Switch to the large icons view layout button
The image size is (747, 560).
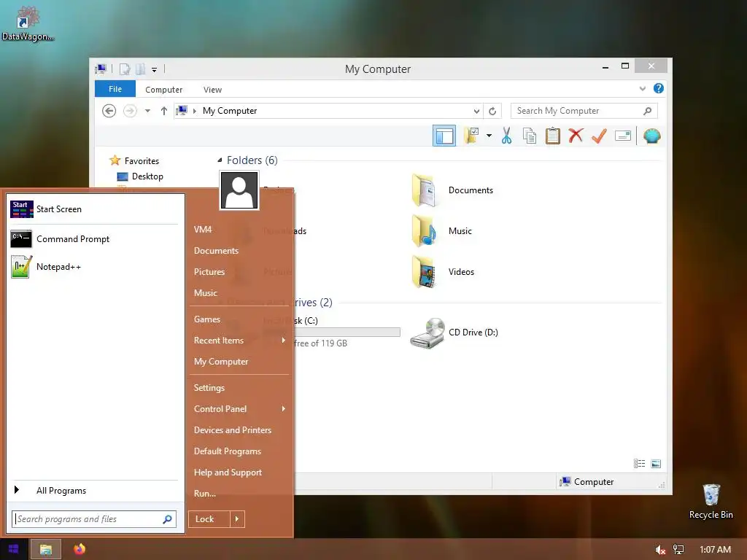pos(656,464)
